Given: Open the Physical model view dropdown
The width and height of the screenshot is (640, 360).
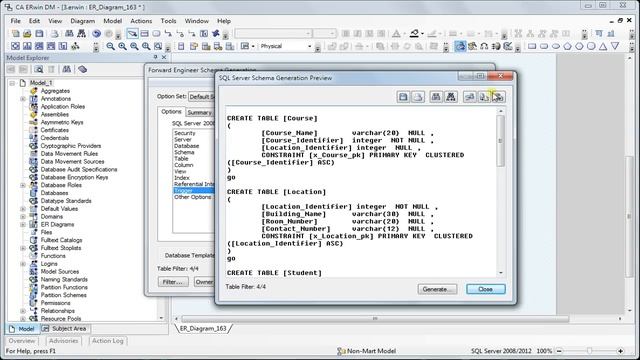Looking at the screenshot, I should click(309, 46).
